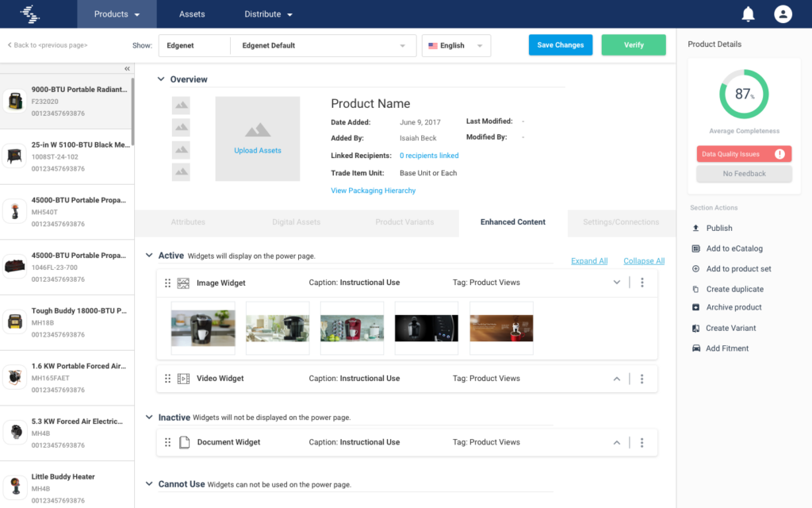Open the first coffee maker thumbnail
Image resolution: width=812 pixels, height=508 pixels.
point(203,328)
